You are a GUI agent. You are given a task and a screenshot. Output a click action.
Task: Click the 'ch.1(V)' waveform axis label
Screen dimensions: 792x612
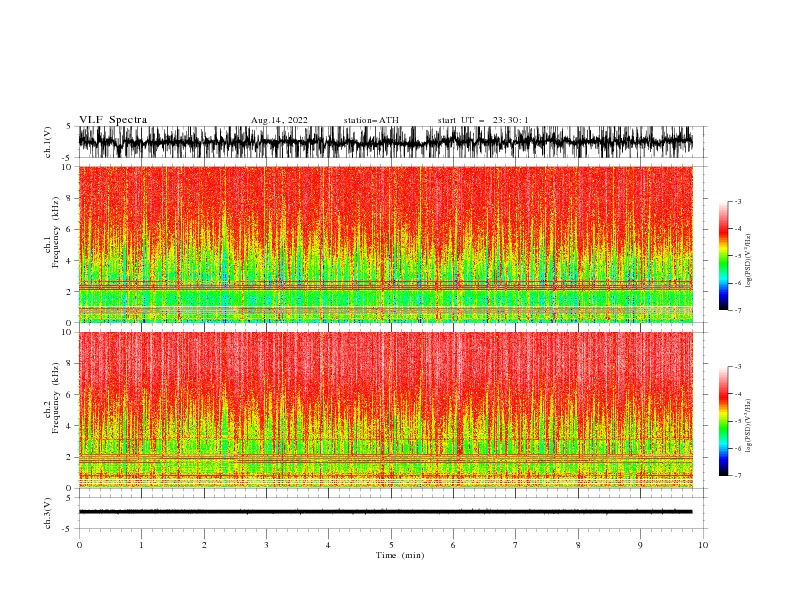coord(48,142)
